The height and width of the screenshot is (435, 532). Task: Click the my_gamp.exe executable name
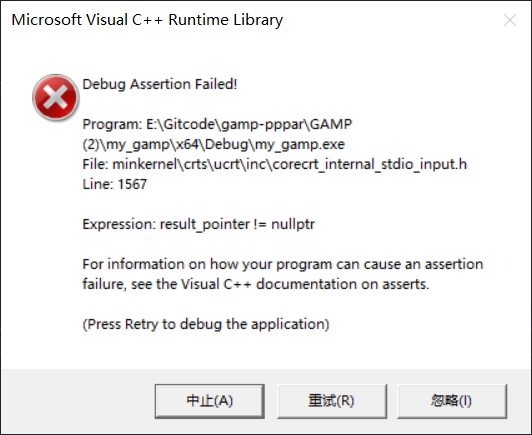tap(300, 145)
